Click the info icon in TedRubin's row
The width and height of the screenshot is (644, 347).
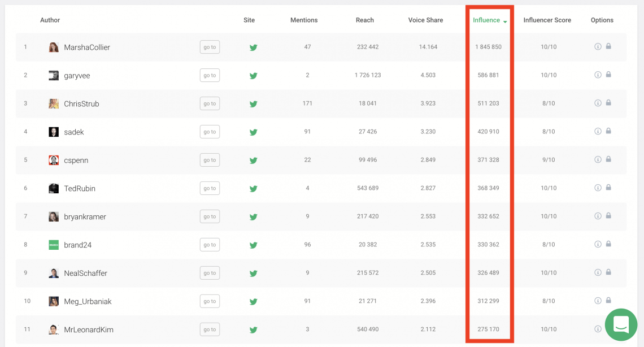(598, 188)
